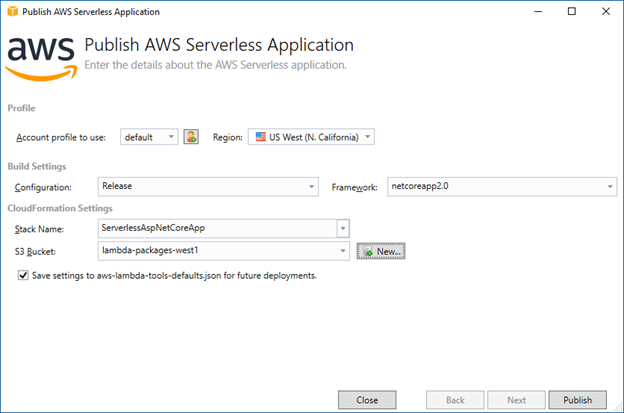624x413 pixels.
Task: Click the disabled Back button
Action: pyautogui.click(x=455, y=400)
